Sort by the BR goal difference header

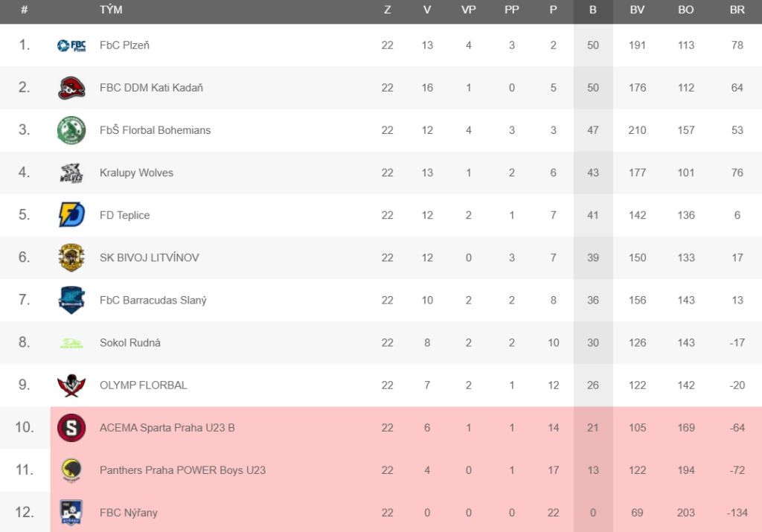click(x=737, y=10)
